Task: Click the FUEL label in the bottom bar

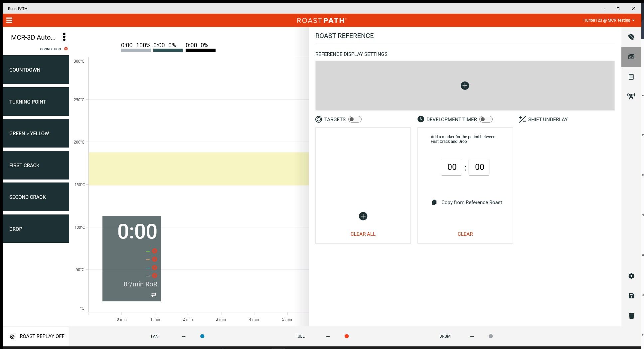Action: 300,336
